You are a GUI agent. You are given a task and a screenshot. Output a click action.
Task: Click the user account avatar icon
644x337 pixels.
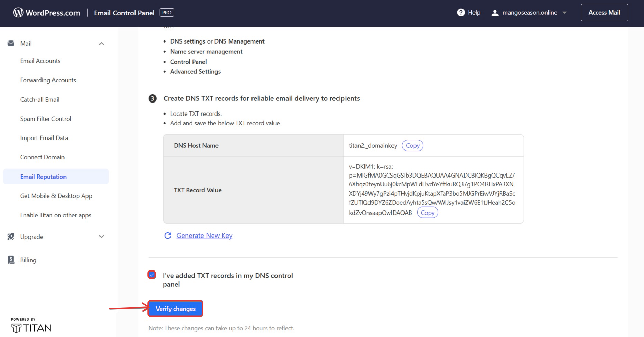click(495, 13)
